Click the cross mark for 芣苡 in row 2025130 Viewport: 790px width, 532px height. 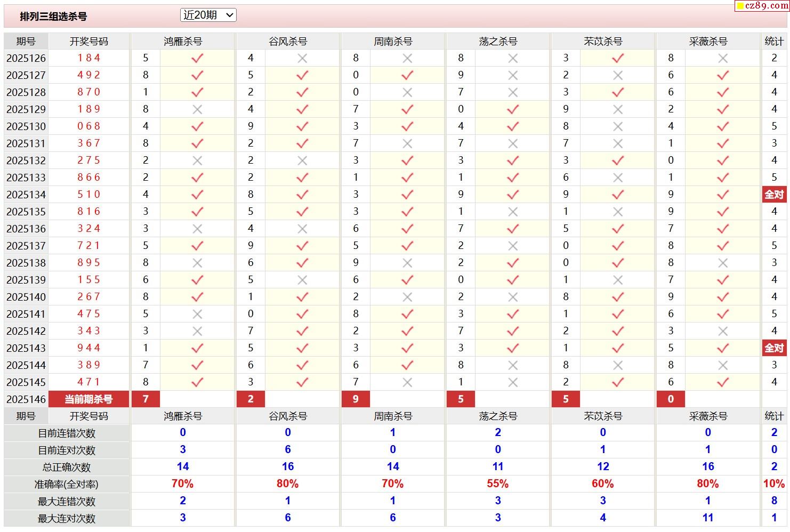[618, 126]
